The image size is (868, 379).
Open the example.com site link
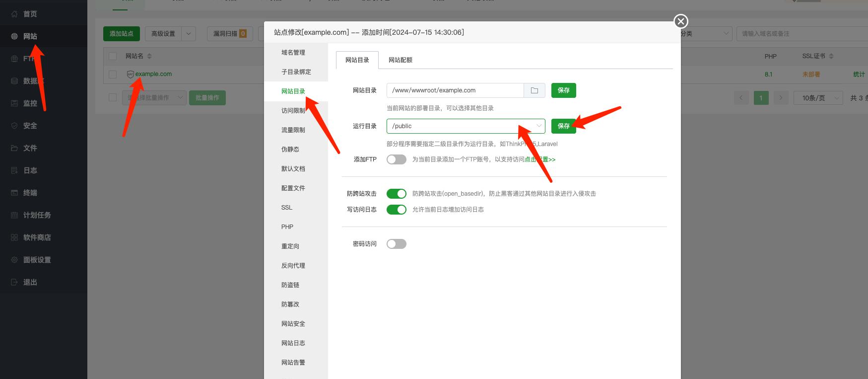click(154, 74)
